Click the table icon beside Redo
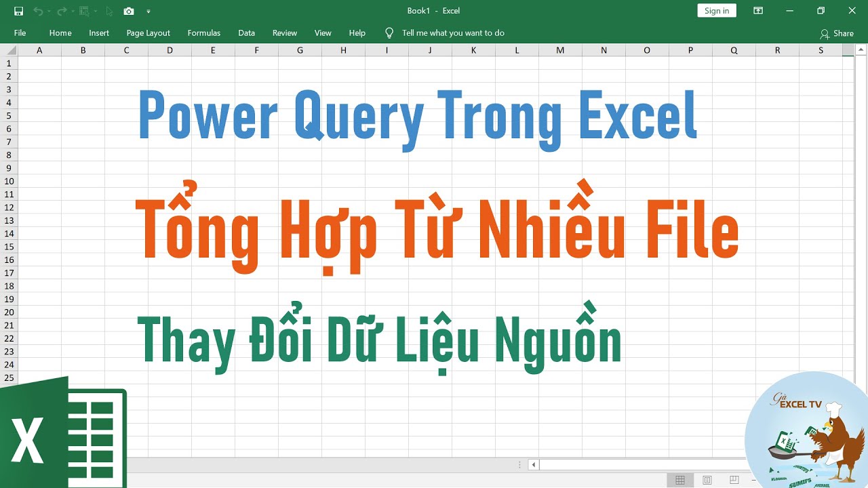This screenshot has width=868, height=488. click(x=84, y=11)
